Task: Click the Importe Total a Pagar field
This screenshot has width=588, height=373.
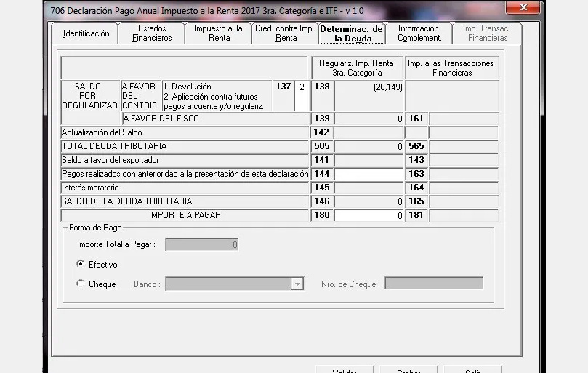Action: 202,244
